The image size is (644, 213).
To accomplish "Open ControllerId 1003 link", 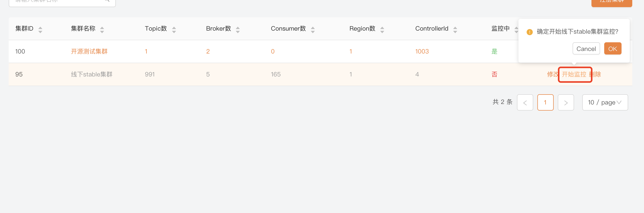I will click(x=422, y=51).
